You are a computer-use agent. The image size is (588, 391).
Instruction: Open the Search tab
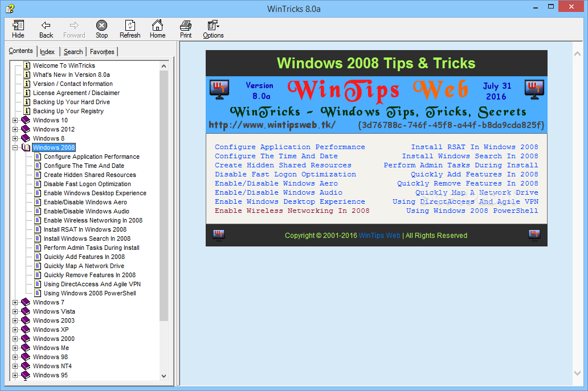tap(73, 52)
